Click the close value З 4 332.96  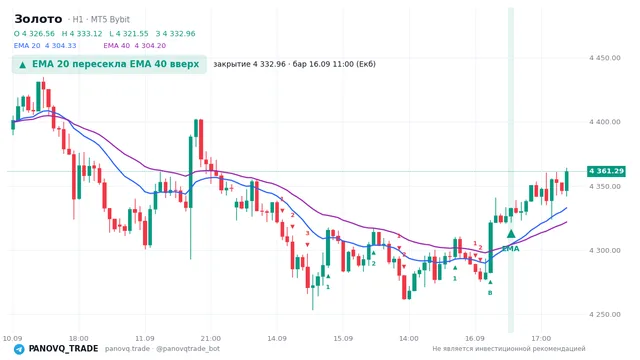pyautogui.click(x=176, y=33)
